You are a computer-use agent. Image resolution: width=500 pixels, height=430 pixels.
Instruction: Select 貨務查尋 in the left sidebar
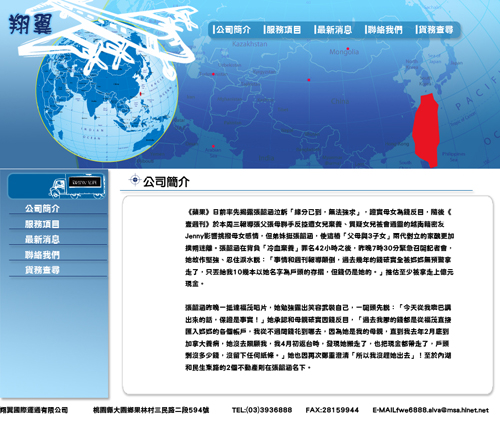click(x=42, y=270)
